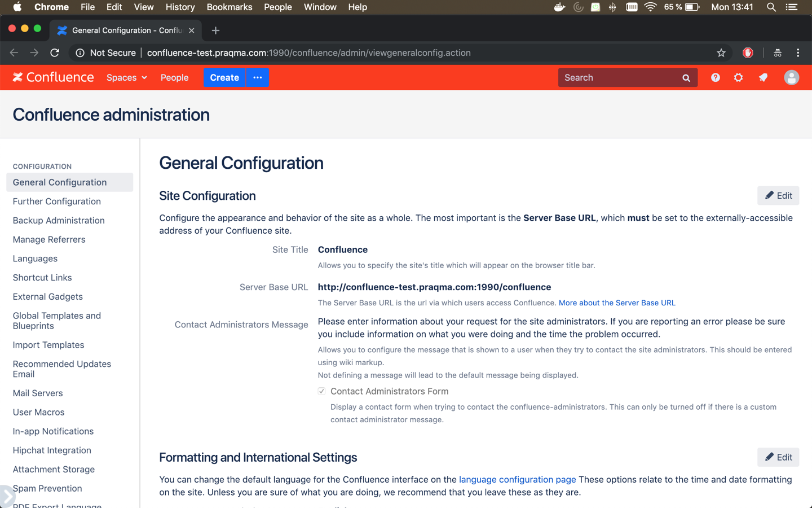Open the administration gear icon menu
The image size is (812, 508).
[x=738, y=78]
